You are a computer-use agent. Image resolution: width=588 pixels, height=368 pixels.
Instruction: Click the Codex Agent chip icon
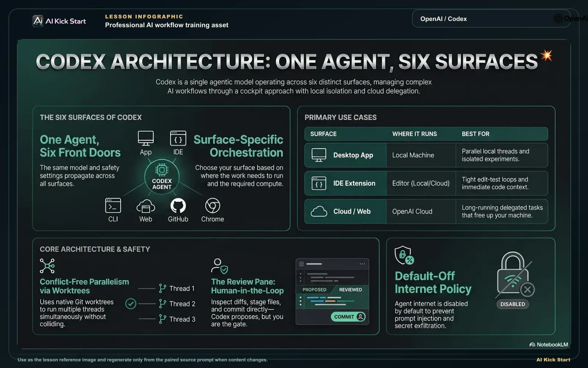[162, 170]
